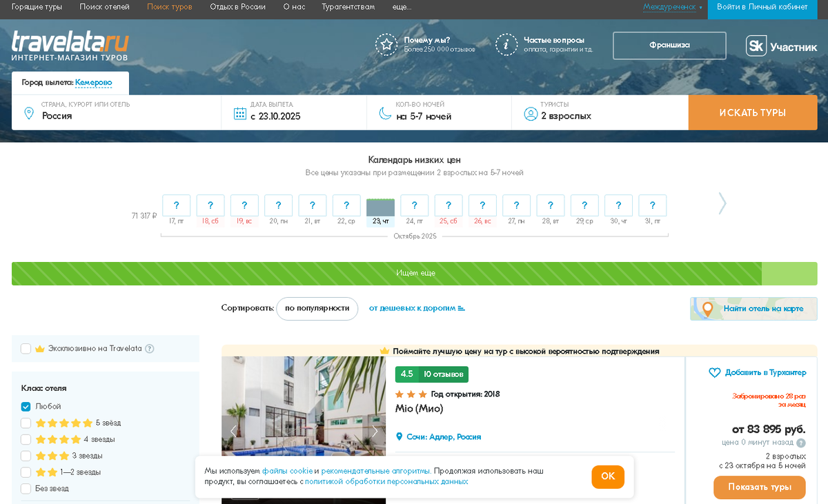The image size is (828, 504).
Task: Open the Туристы selector
Action: [600, 112]
